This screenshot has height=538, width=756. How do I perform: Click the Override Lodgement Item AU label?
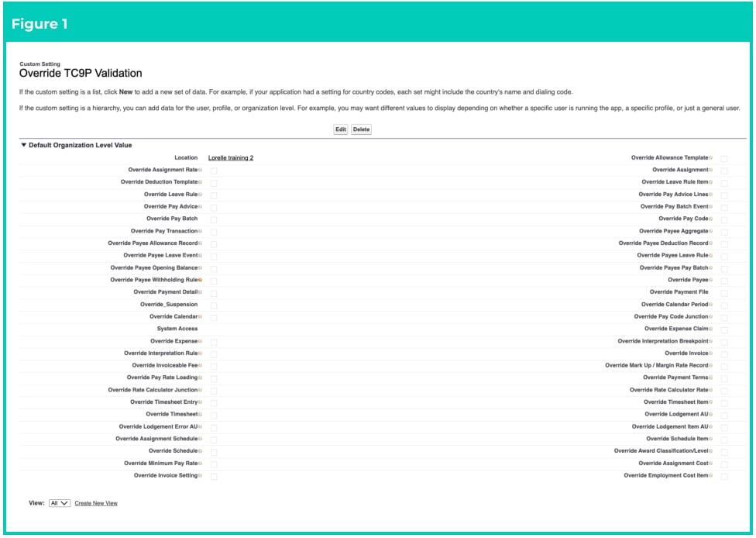click(x=670, y=426)
